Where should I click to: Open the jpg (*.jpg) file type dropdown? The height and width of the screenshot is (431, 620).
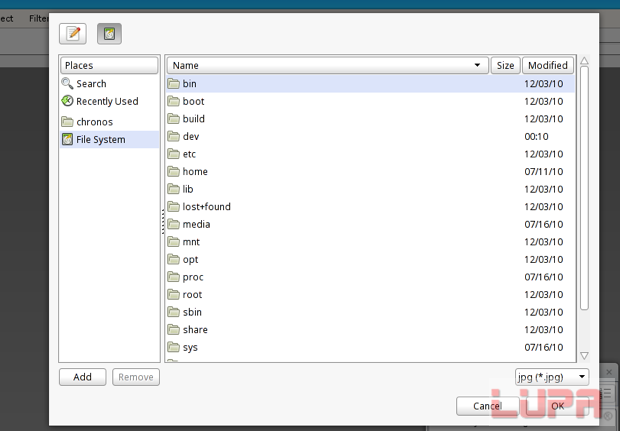click(x=552, y=377)
